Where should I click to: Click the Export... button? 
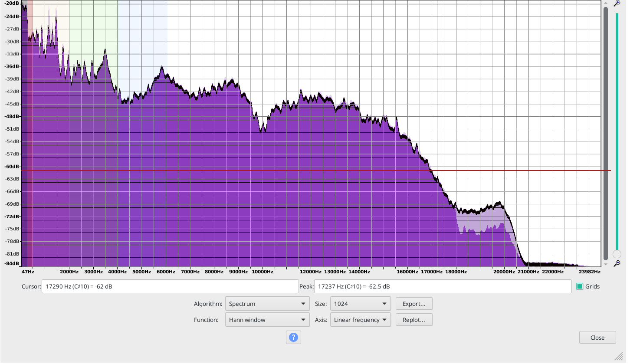click(x=414, y=304)
